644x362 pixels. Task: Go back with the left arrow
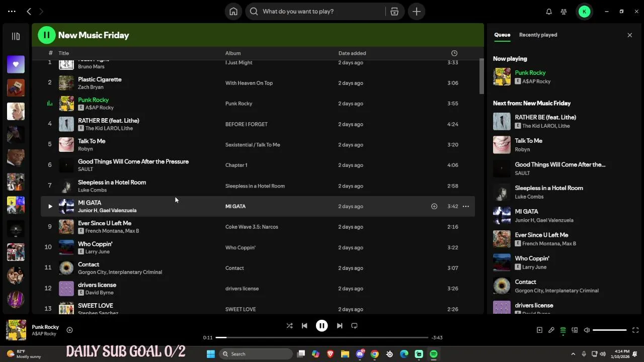(x=29, y=11)
